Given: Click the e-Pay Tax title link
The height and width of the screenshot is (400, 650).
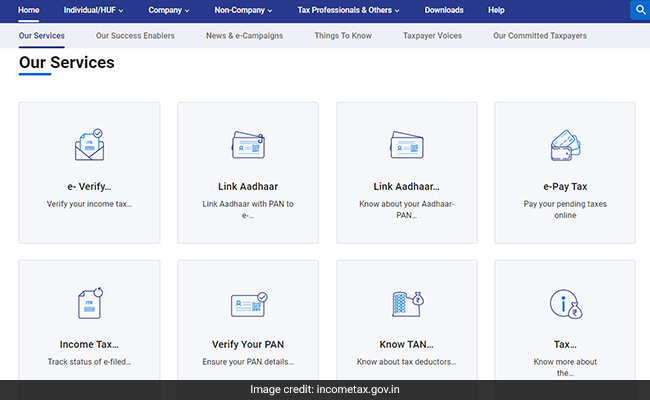Looking at the screenshot, I should pos(565,186).
